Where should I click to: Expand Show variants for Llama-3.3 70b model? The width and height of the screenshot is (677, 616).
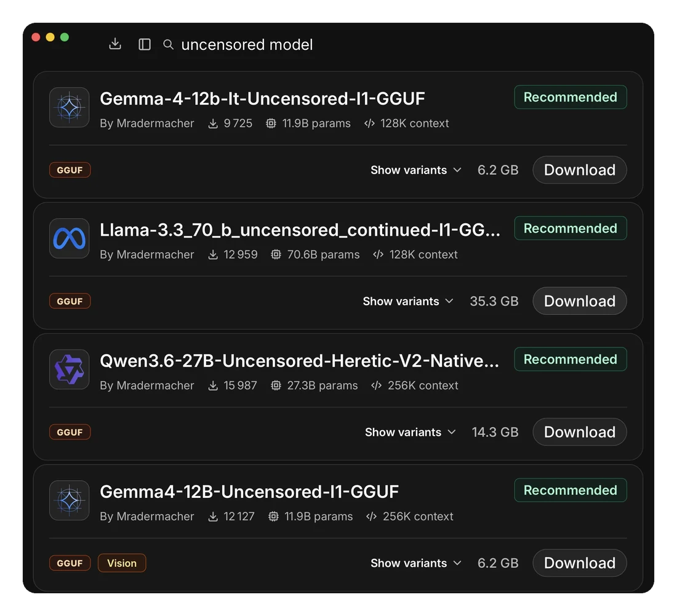pos(408,301)
